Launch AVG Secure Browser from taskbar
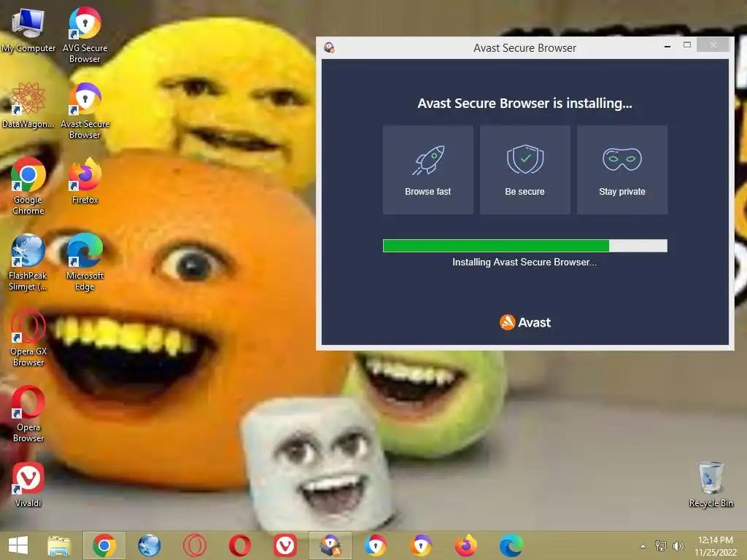 coord(376,545)
